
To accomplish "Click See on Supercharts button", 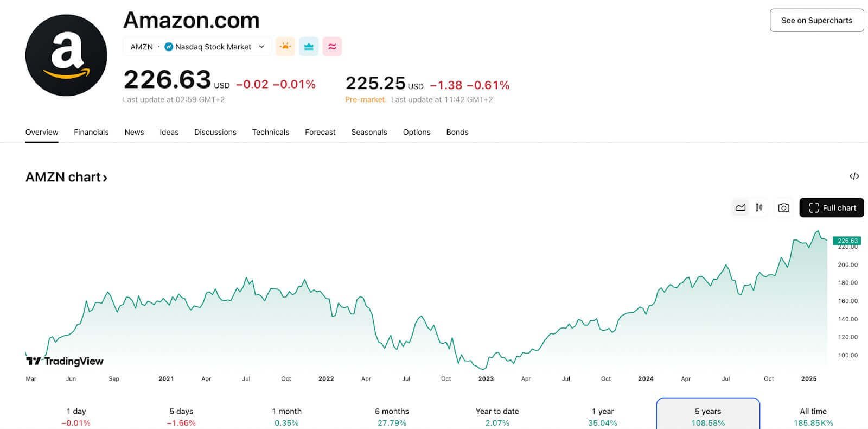I will (816, 21).
